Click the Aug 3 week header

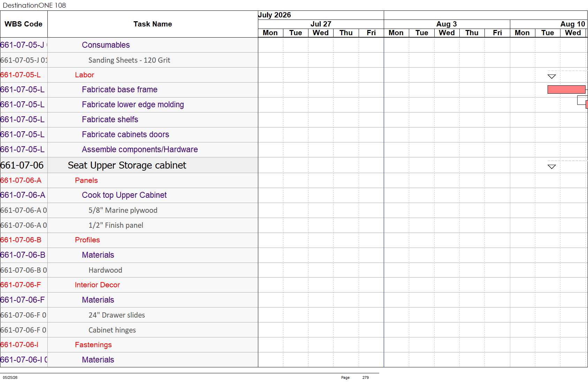pos(447,24)
